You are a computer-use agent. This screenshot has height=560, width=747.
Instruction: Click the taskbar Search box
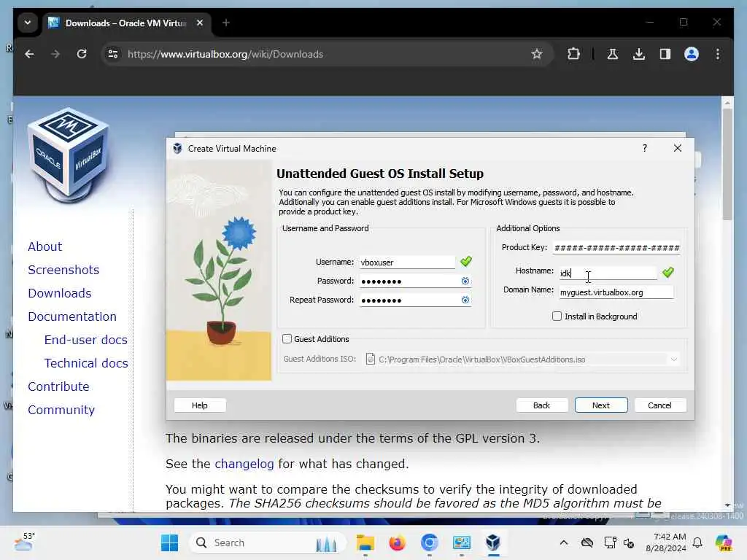point(268,542)
